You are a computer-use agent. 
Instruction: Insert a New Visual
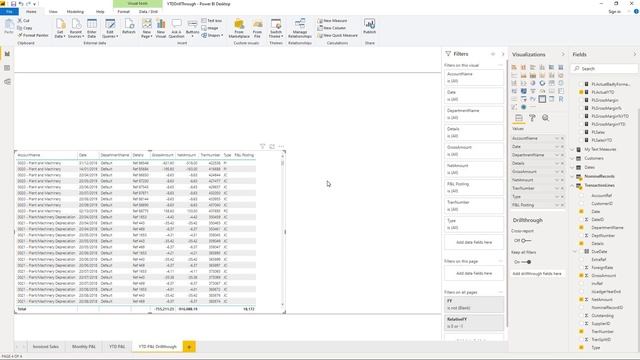coord(161,28)
